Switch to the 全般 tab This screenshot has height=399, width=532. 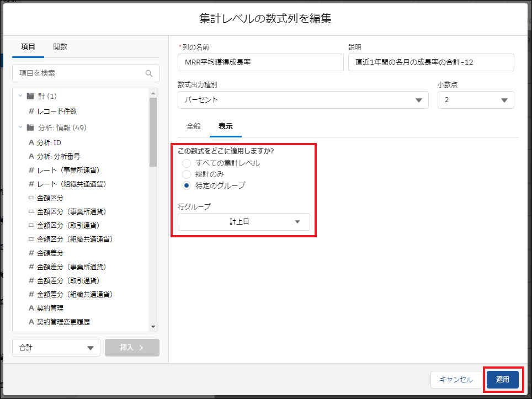point(194,126)
